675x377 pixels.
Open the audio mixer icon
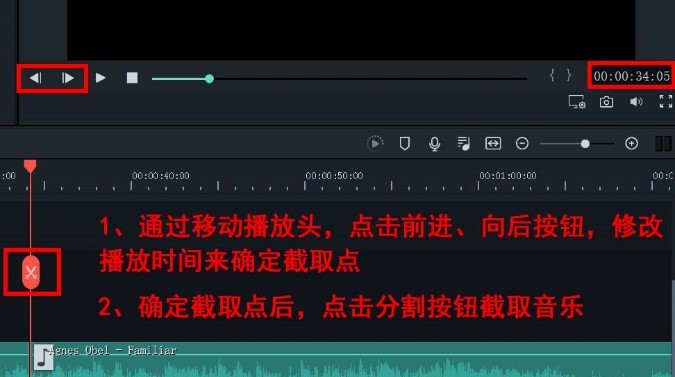463,143
